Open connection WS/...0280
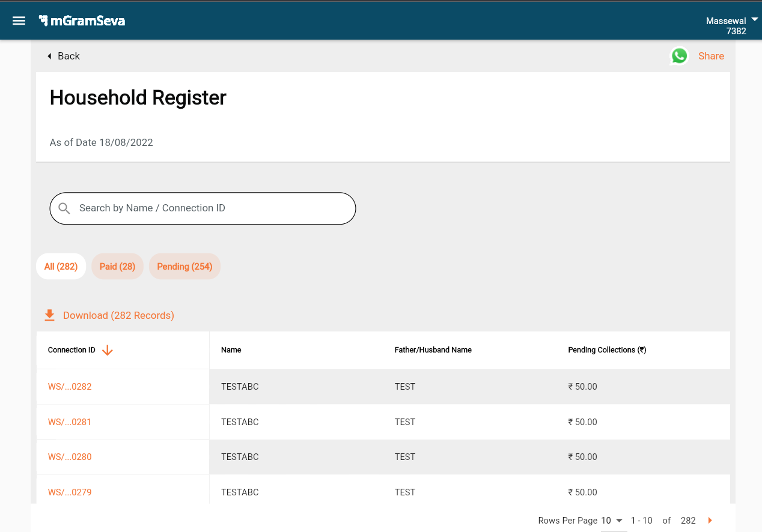 click(70, 457)
